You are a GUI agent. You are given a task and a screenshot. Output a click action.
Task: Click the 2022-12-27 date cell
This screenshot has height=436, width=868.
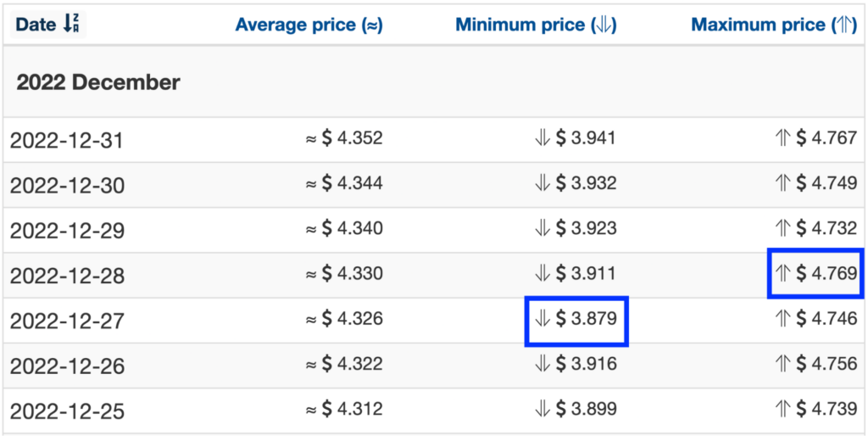pyautogui.click(x=67, y=321)
